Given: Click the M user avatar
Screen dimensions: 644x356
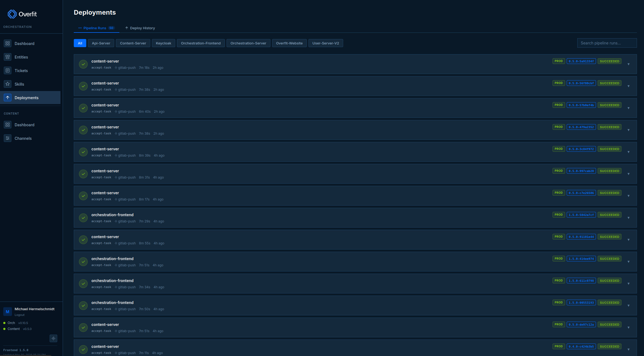Looking at the screenshot, I should pyautogui.click(x=7, y=312).
